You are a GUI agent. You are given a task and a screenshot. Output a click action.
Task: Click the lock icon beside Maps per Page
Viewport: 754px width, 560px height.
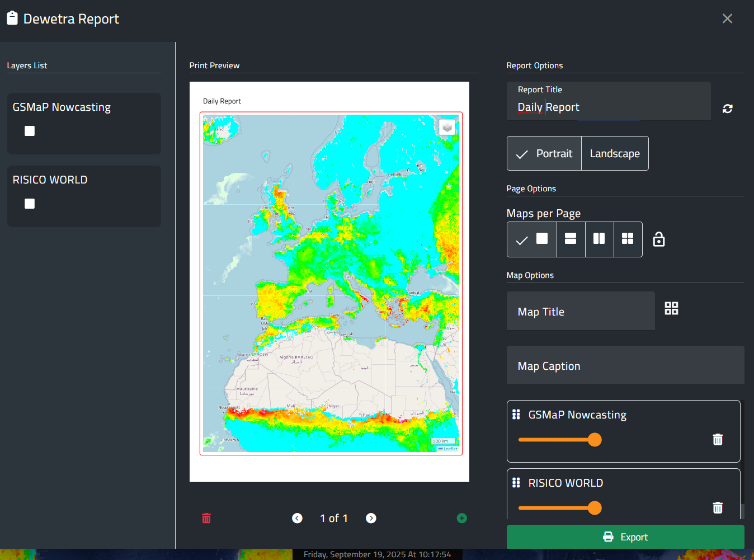point(659,239)
